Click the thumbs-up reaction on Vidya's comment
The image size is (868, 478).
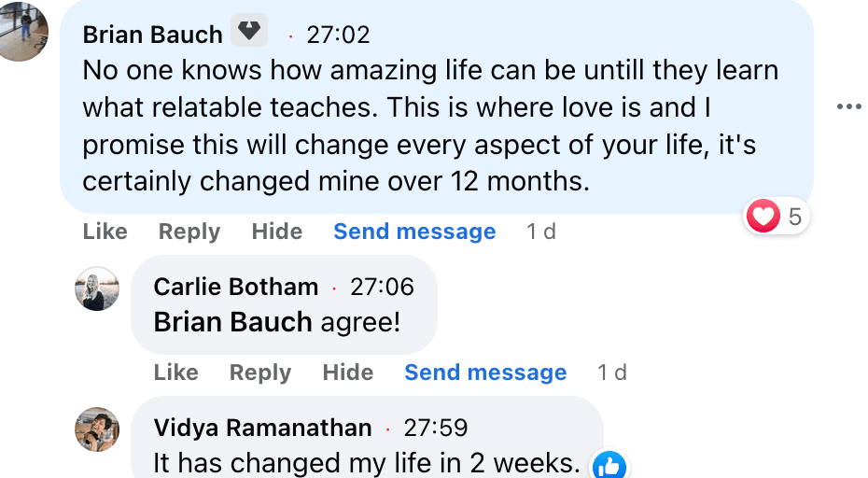609,464
